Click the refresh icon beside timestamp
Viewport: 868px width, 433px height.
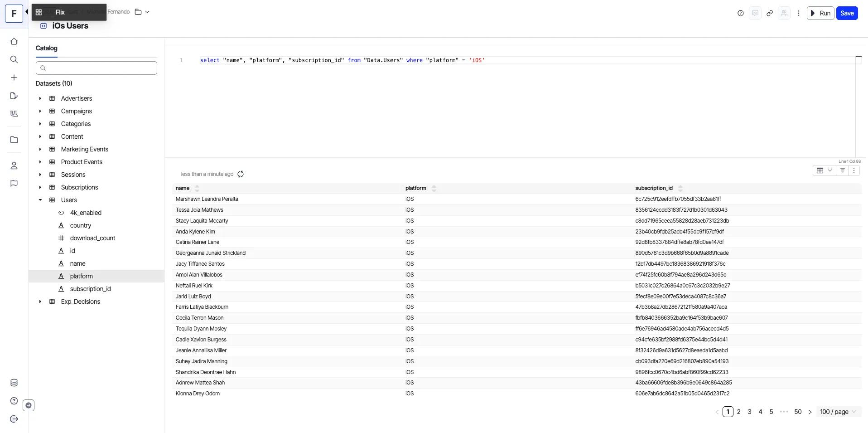tap(241, 174)
